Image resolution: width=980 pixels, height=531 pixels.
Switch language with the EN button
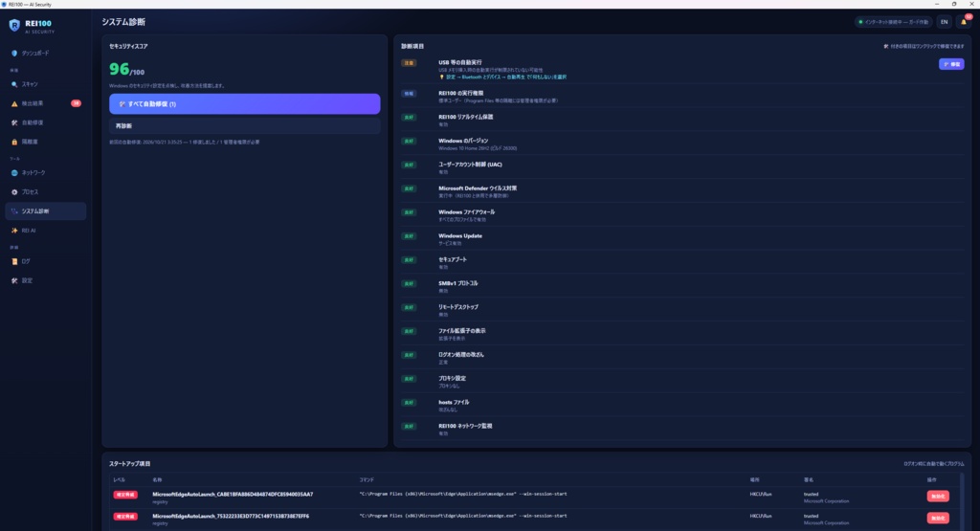[945, 22]
